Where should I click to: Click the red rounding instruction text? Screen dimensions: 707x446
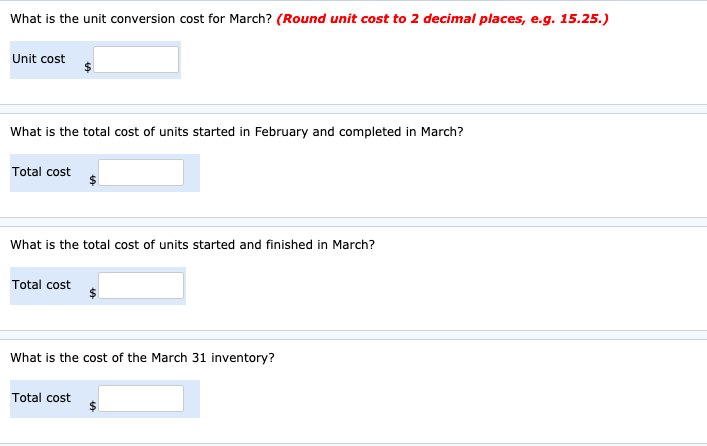tap(443, 19)
